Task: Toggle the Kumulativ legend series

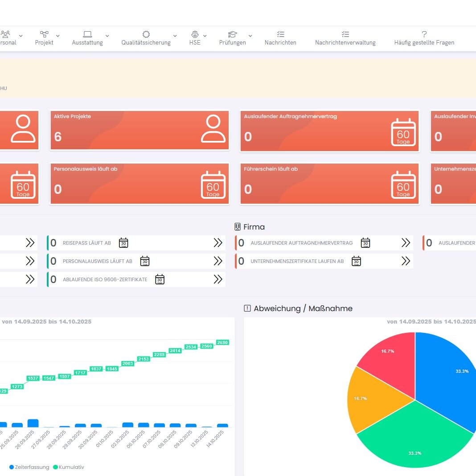Action: click(69, 467)
